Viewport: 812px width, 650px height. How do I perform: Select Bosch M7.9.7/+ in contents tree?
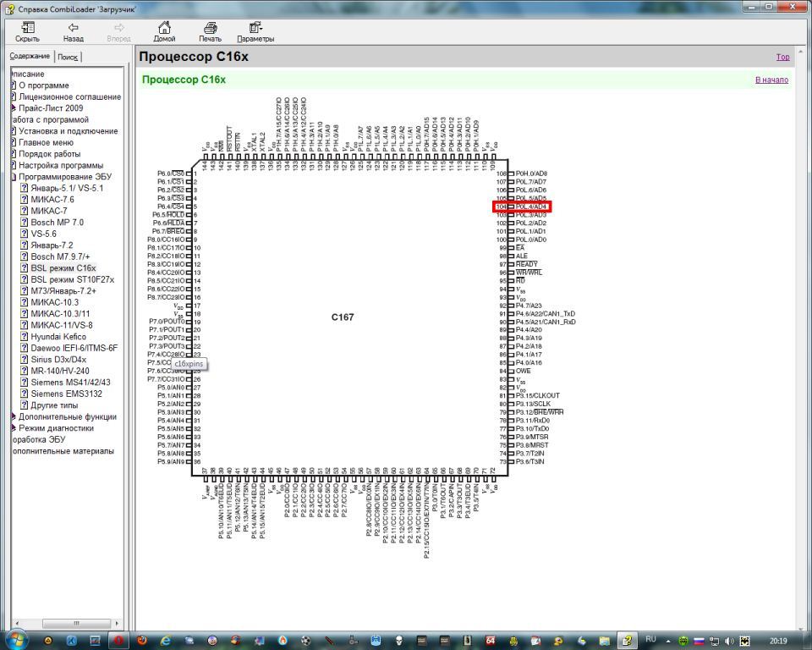point(60,256)
